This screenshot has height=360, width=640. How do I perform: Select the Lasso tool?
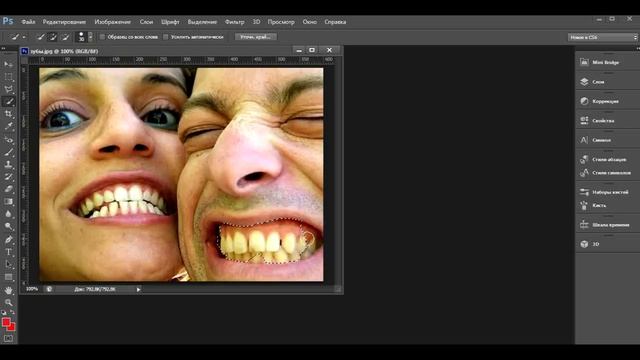tap(8, 89)
